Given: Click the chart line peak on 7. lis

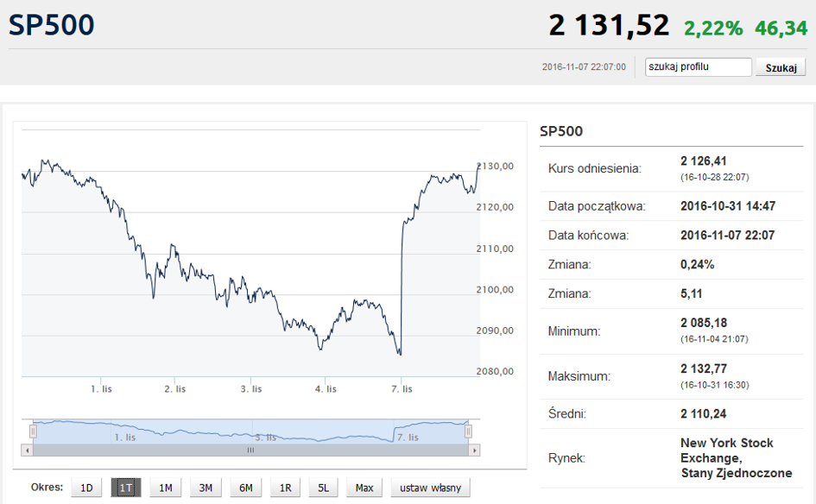Looking at the screenshot, I should [478, 166].
